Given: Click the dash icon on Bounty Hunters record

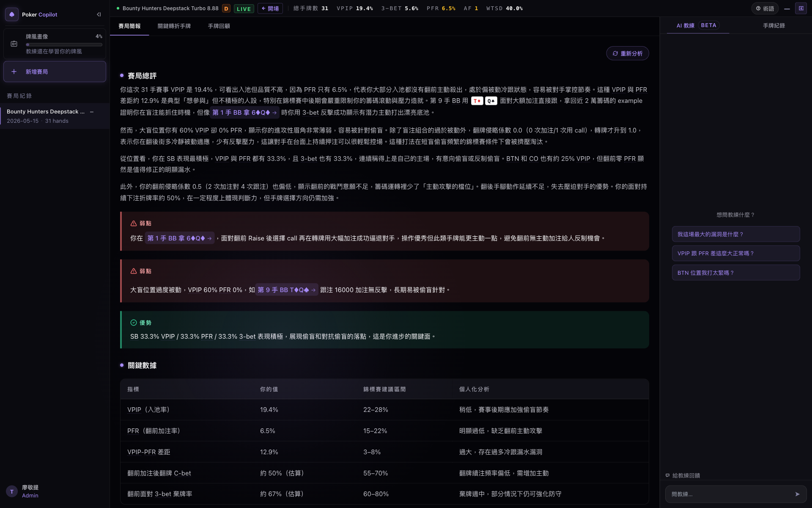Looking at the screenshot, I should 92,112.
